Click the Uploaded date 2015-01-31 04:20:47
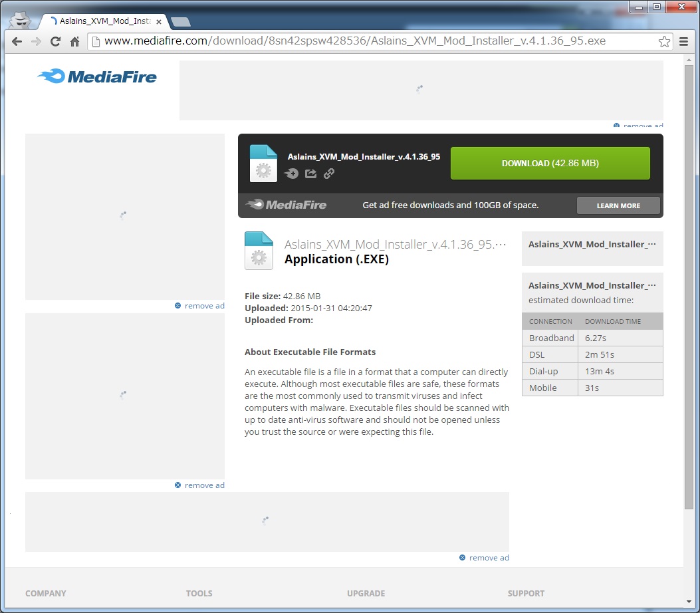Viewport: 700px width, 613px height. pos(331,308)
